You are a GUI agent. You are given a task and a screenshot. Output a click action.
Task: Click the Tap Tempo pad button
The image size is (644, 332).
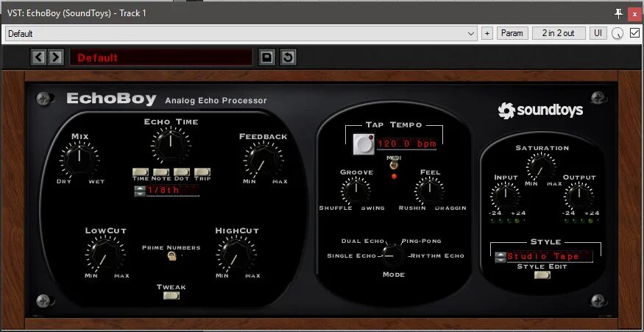[364, 144]
